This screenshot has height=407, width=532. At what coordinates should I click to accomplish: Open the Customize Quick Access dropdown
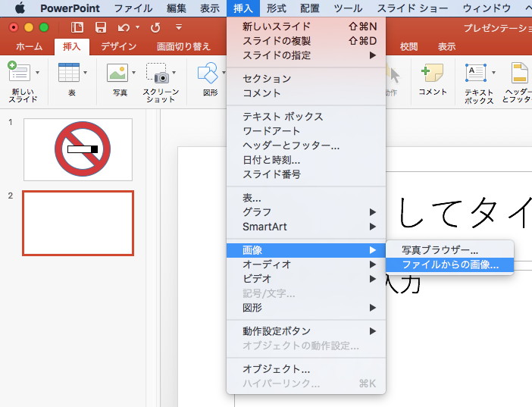tap(179, 27)
